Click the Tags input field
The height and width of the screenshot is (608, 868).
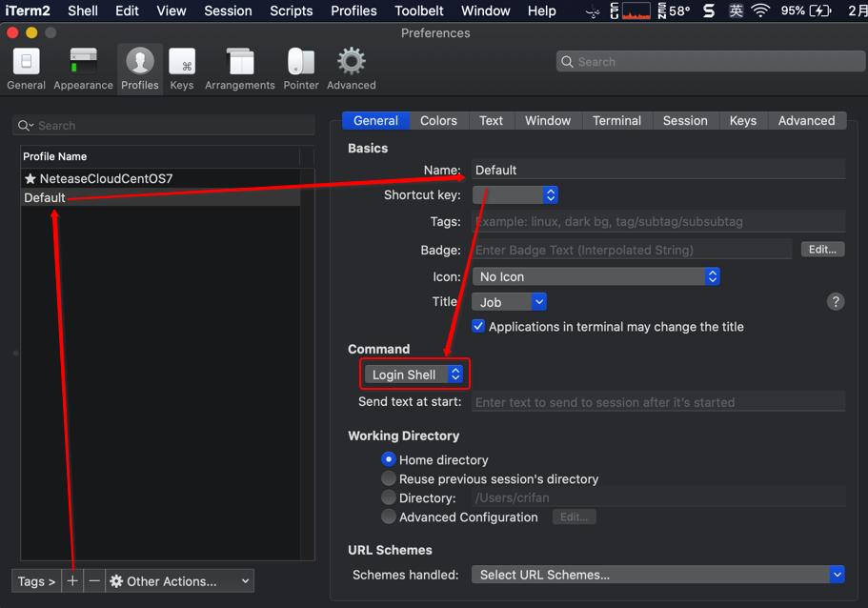[658, 221]
